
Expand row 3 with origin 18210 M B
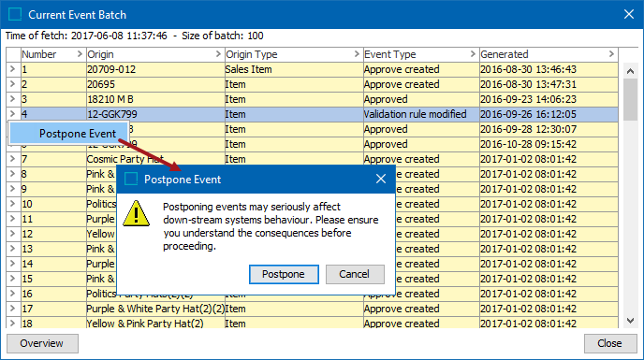[13, 99]
